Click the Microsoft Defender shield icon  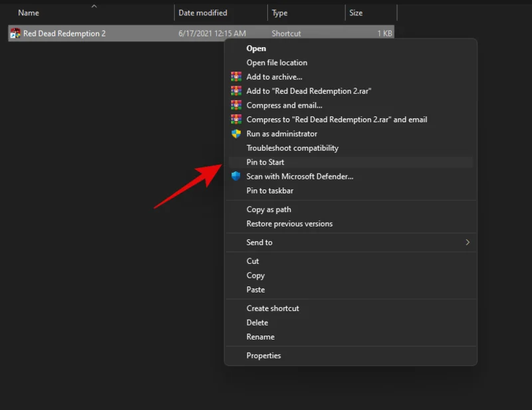point(236,177)
